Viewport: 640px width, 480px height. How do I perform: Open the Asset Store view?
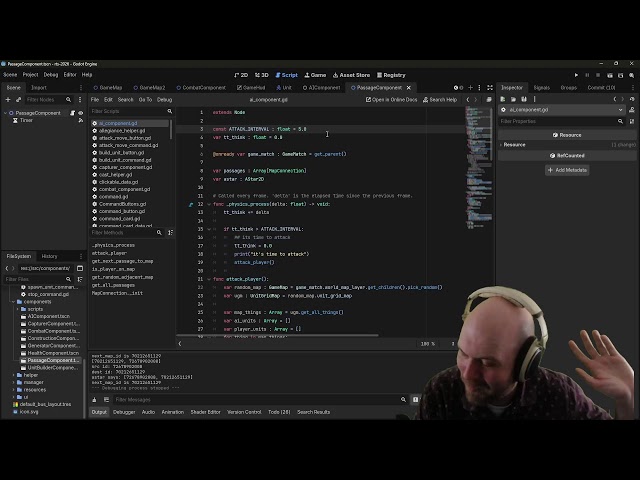pyautogui.click(x=351, y=75)
